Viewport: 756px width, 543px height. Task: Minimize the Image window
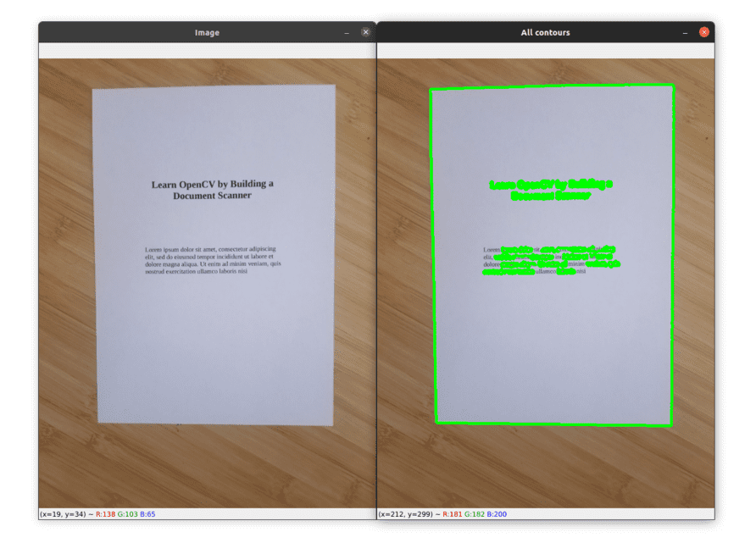pos(346,33)
